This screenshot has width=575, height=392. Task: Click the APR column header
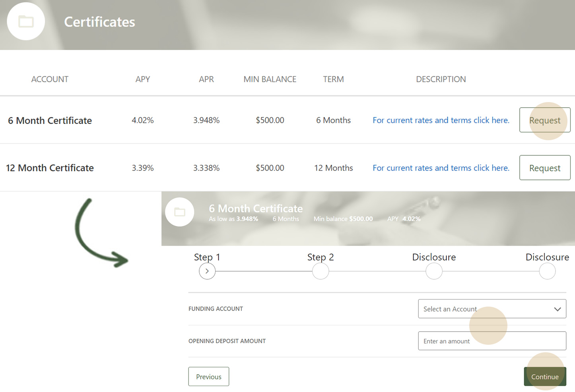(x=206, y=79)
